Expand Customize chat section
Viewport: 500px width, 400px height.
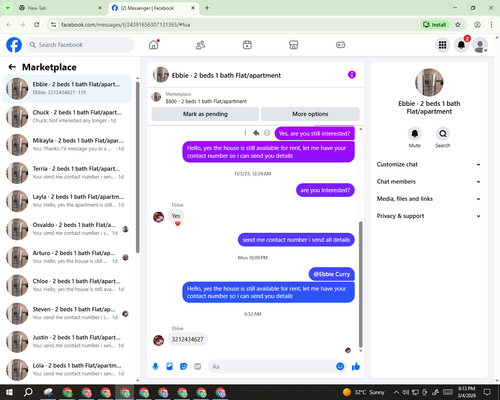pyautogui.click(x=429, y=164)
